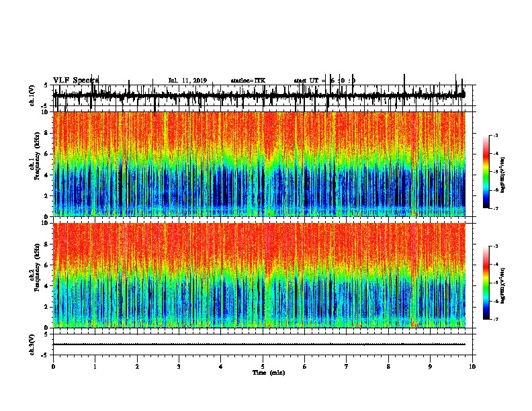This screenshot has height=411, width=532.
Task: Select the "ch.3(V)" axis label
Action: [x=32, y=345]
